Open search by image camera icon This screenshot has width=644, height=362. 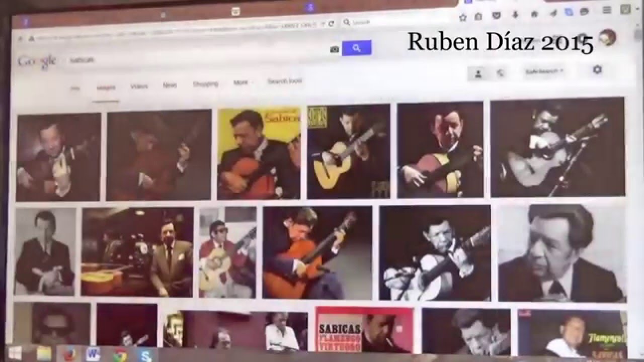[334, 49]
